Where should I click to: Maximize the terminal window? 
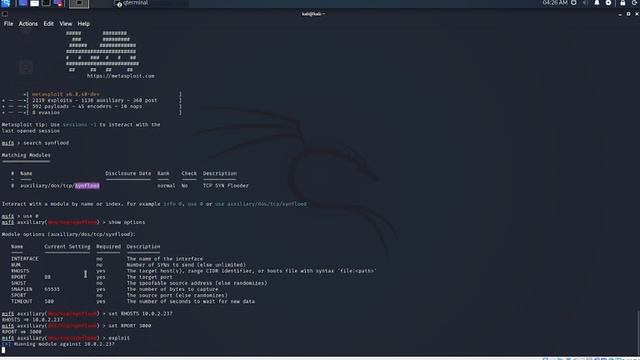pyautogui.click(x=629, y=14)
